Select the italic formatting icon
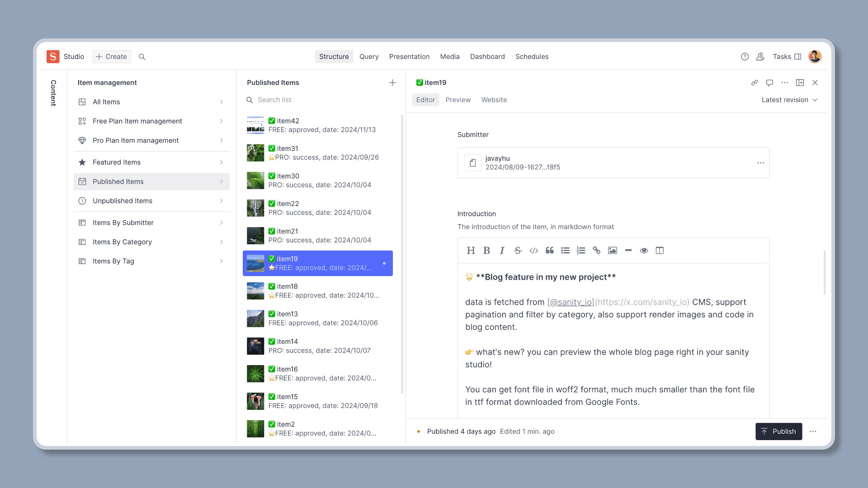This screenshot has width=868, height=488. (x=502, y=250)
